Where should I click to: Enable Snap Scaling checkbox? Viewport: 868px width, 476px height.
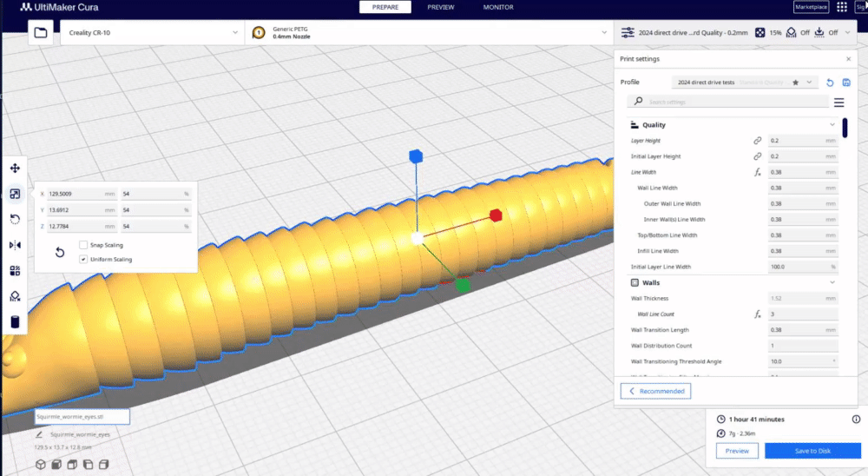pyautogui.click(x=83, y=245)
